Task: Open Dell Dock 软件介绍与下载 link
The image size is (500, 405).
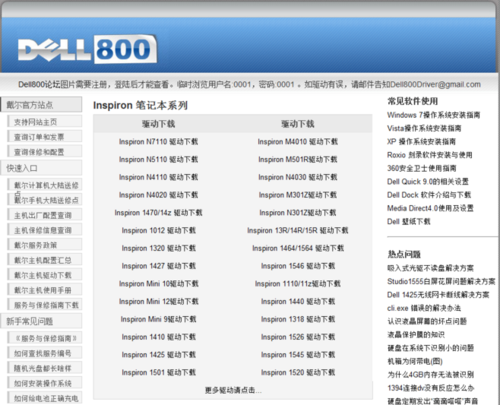Action: [429, 195]
